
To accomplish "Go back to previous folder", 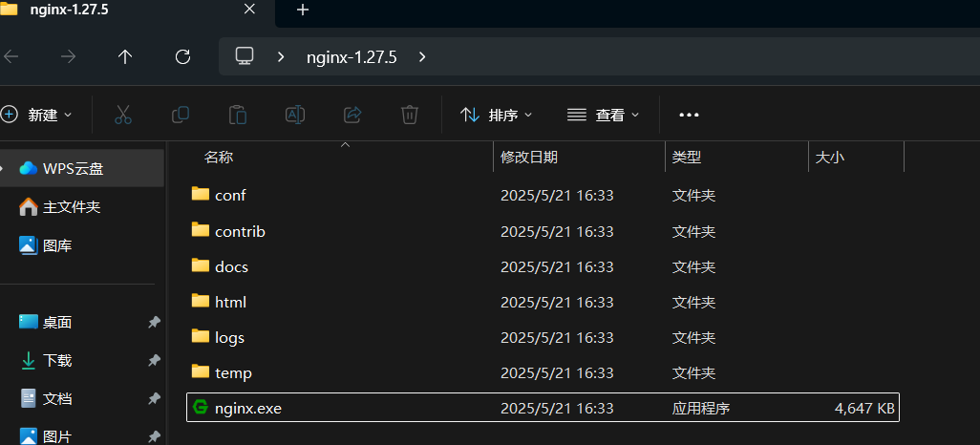I will click(11, 57).
